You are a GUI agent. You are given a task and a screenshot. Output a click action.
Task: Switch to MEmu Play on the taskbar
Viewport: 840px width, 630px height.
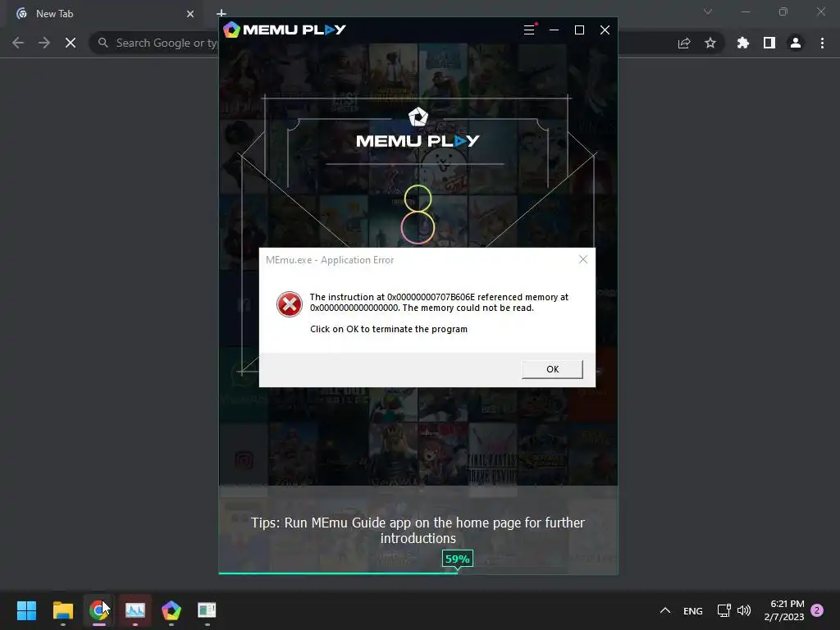pyautogui.click(x=171, y=610)
